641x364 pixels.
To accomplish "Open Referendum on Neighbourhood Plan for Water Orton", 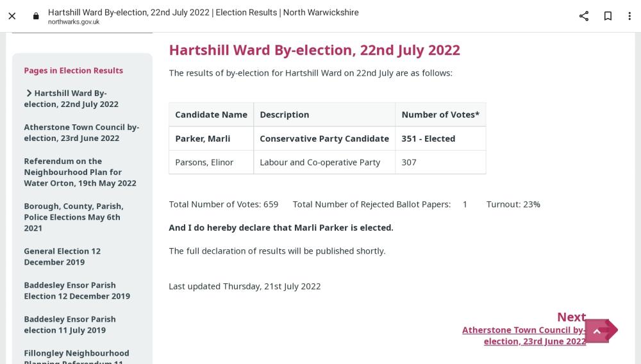I will click(x=80, y=172).
